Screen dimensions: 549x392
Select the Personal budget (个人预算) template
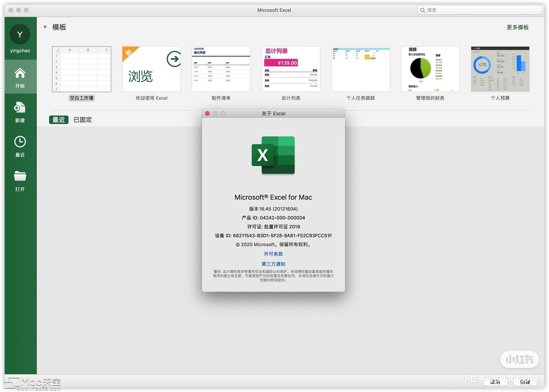500,69
